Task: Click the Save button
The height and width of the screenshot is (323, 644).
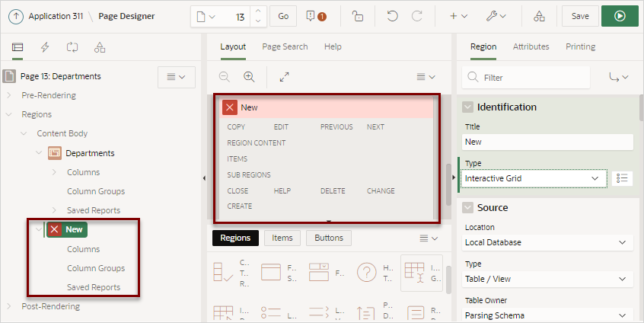Action: [580, 17]
